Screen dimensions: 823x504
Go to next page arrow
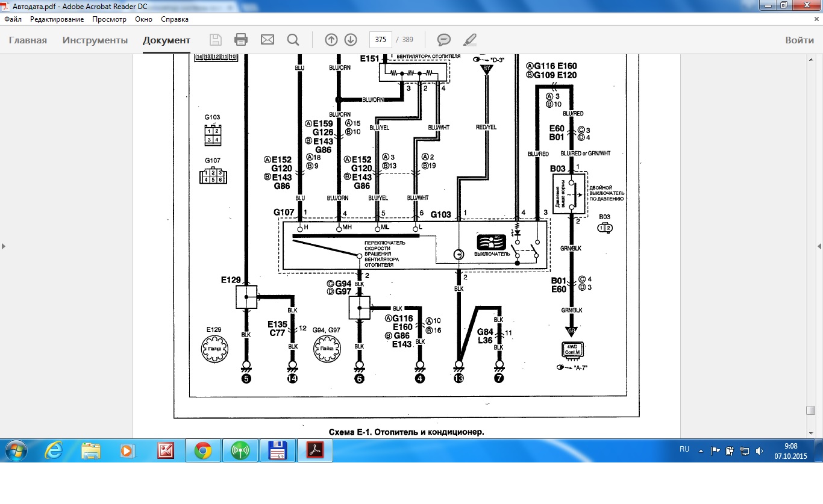click(351, 40)
